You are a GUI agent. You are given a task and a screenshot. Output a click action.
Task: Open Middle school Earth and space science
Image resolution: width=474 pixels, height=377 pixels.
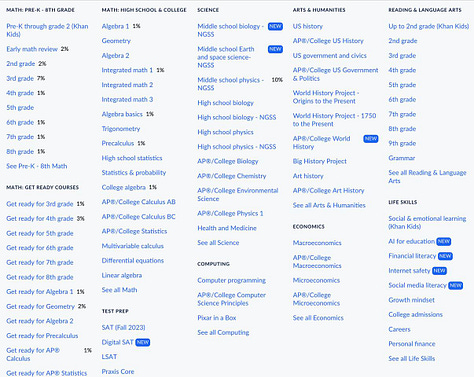(x=226, y=57)
